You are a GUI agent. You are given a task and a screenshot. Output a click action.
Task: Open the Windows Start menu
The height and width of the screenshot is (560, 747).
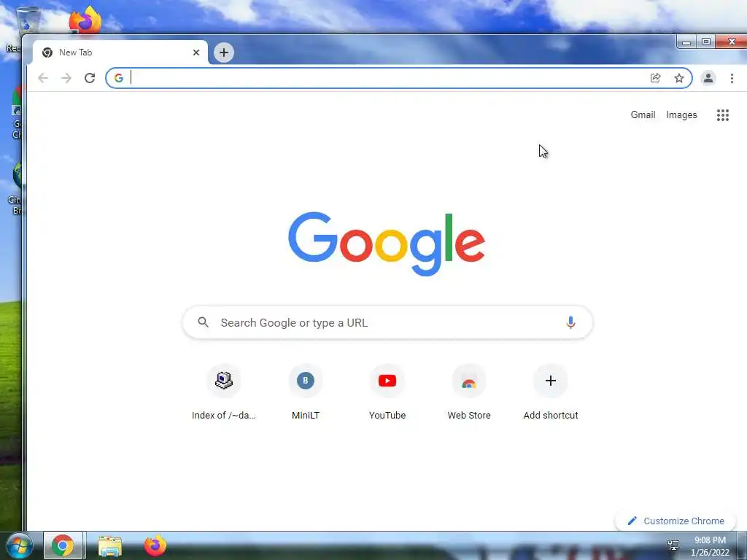point(20,545)
